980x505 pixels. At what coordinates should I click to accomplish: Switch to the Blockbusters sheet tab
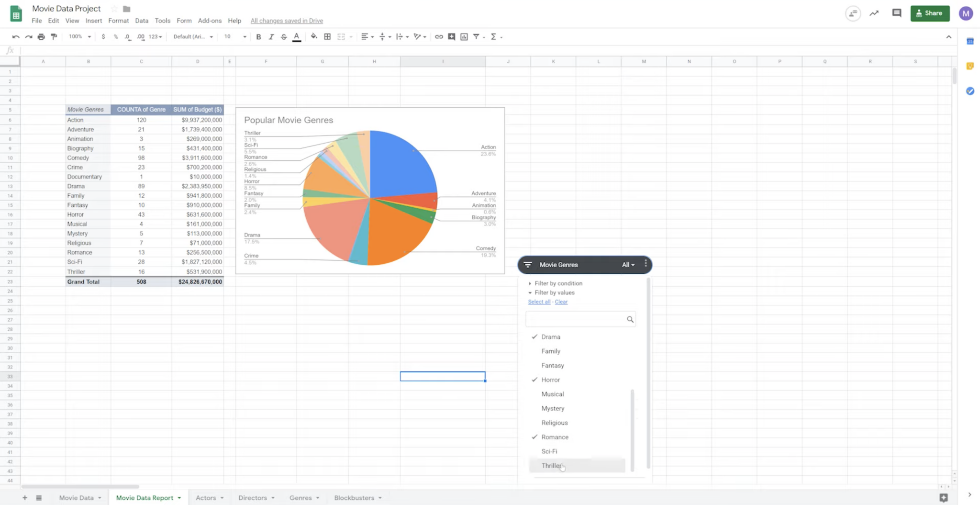(354, 498)
